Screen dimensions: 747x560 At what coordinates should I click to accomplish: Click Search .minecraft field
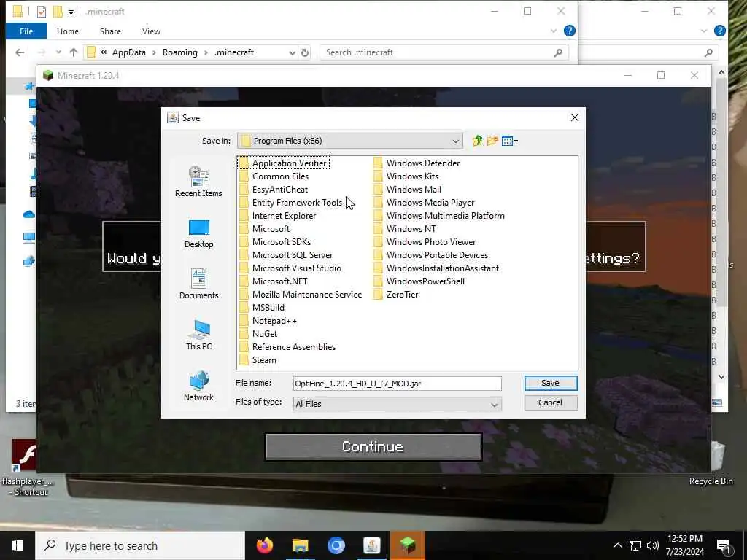point(444,52)
